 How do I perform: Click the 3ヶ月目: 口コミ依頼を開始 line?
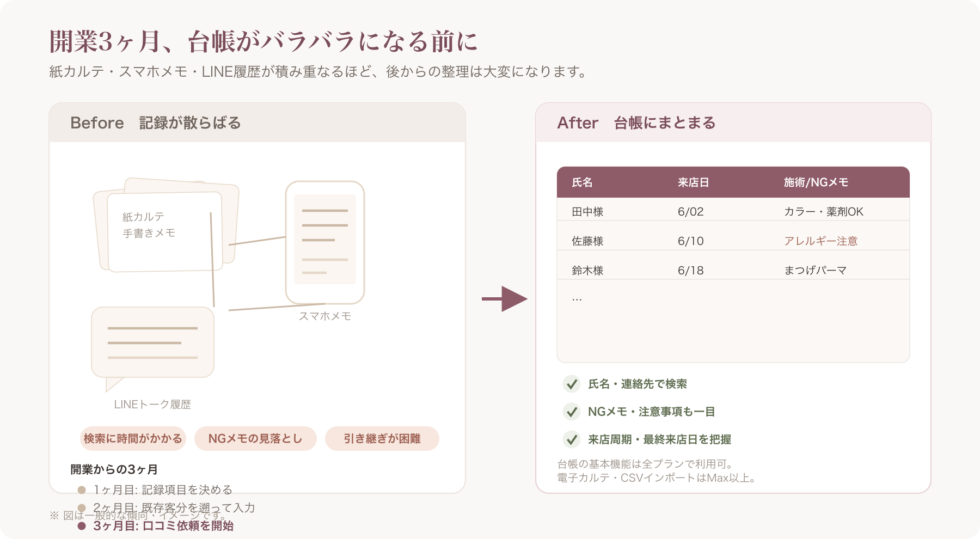coord(163,526)
